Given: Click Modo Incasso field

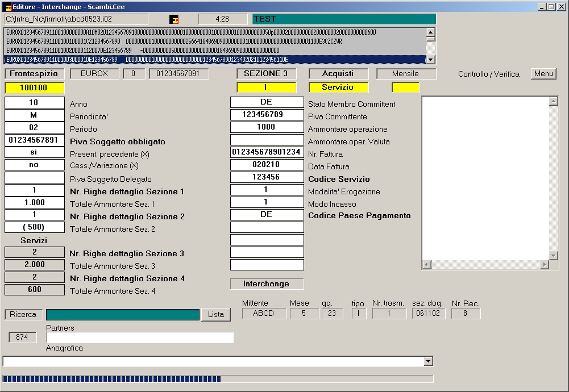Looking at the screenshot, I should (x=267, y=202).
